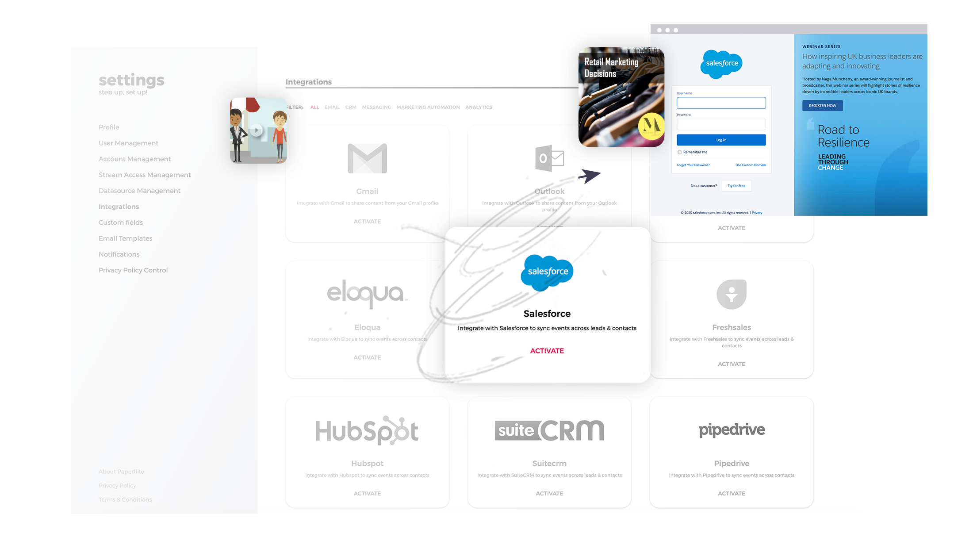Click Activate button for HubSpot integration
Screen dimensions: 954x560
[367, 493]
